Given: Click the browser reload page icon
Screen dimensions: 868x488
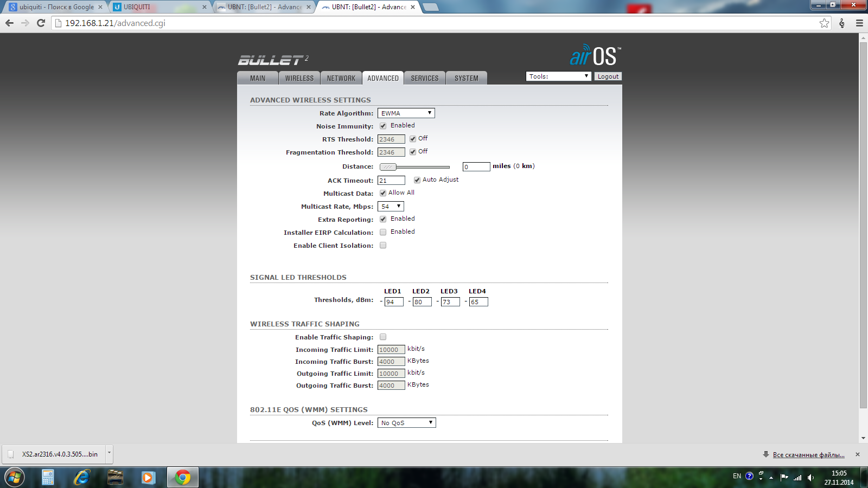Looking at the screenshot, I should tap(41, 23).
